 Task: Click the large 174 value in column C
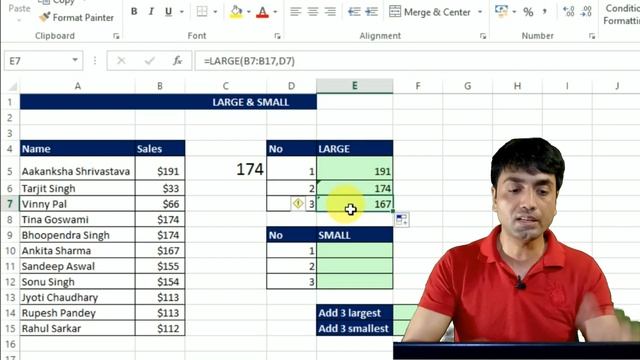(x=226, y=169)
